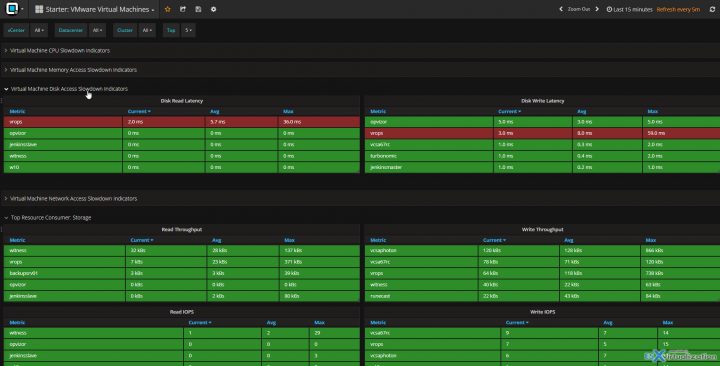720x366 pixels.
Task: Select jenkinsslave row in Disk Read Latency
Action: coord(182,145)
